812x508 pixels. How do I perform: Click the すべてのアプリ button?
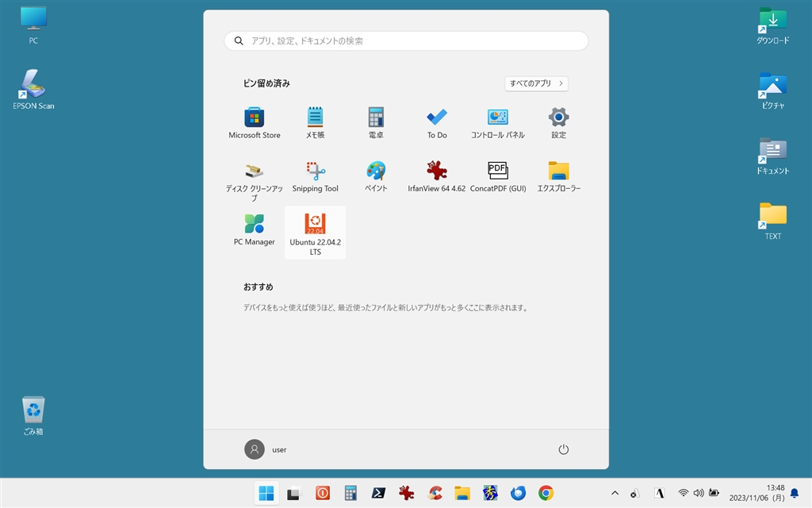pyautogui.click(x=536, y=83)
